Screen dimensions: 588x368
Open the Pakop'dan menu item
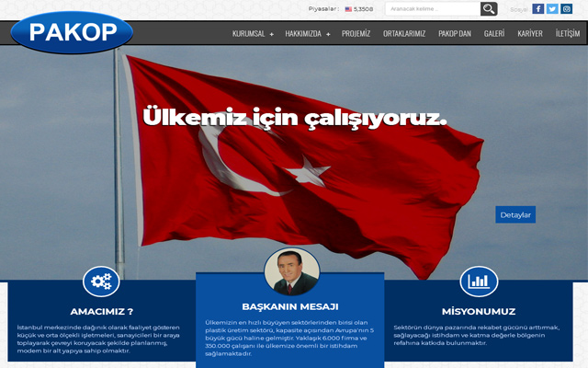click(x=455, y=33)
